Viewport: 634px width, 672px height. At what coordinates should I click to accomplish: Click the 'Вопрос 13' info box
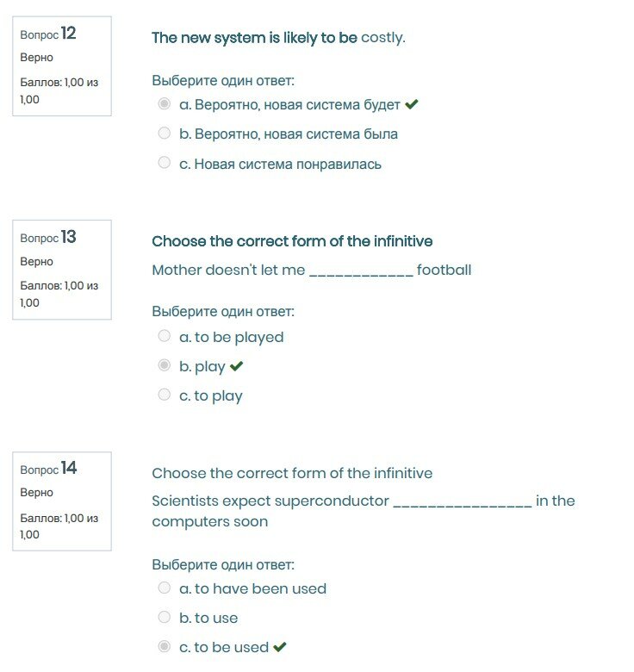click(62, 270)
